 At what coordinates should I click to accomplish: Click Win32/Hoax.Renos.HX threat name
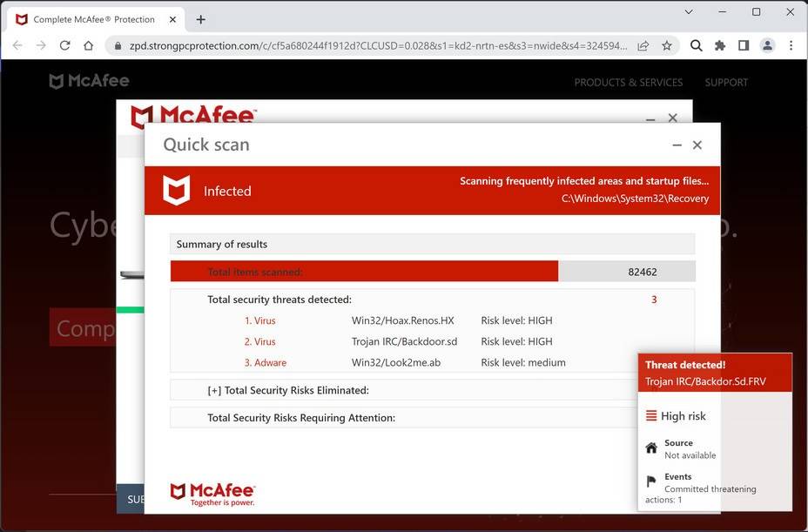click(x=403, y=320)
